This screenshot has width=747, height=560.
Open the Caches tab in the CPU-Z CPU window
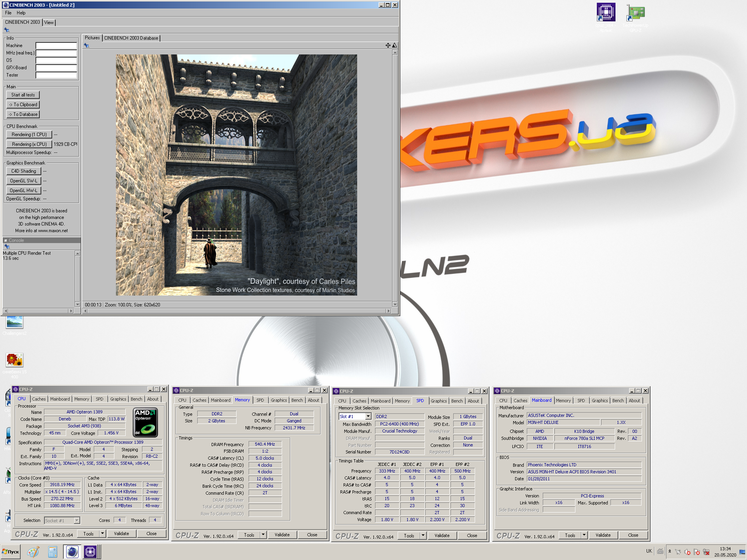click(39, 399)
